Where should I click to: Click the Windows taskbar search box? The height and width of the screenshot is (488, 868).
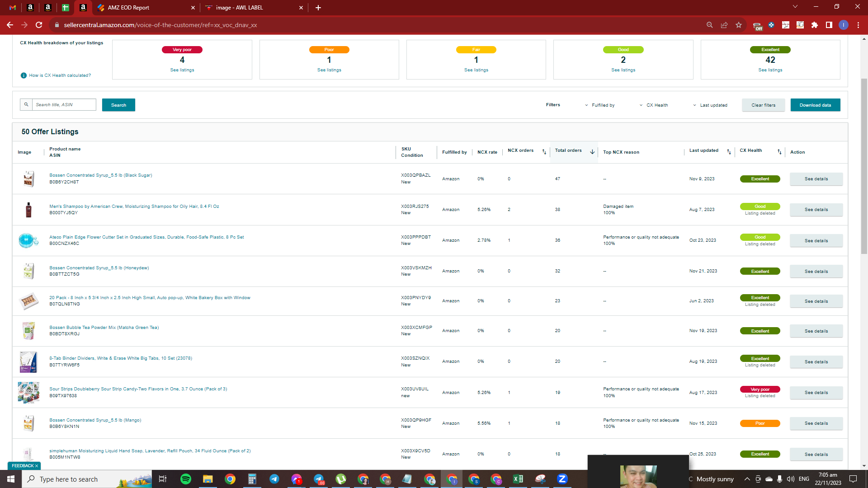pyautogui.click(x=88, y=479)
